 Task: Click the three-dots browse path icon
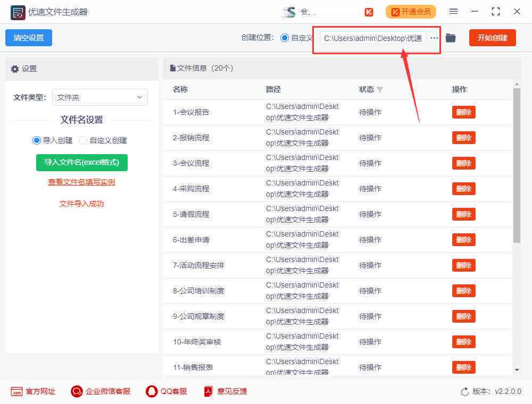434,38
